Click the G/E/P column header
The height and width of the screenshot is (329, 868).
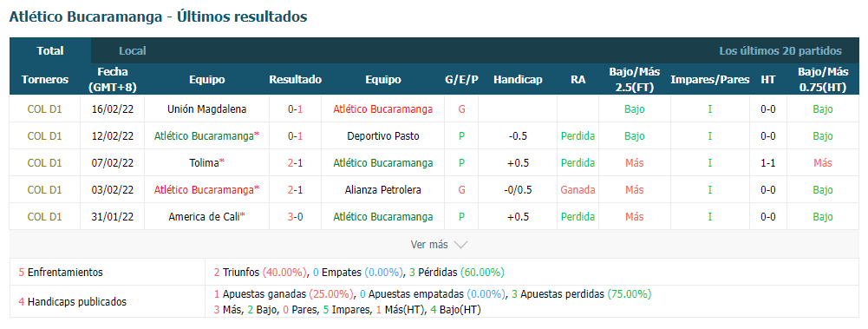tap(461, 80)
